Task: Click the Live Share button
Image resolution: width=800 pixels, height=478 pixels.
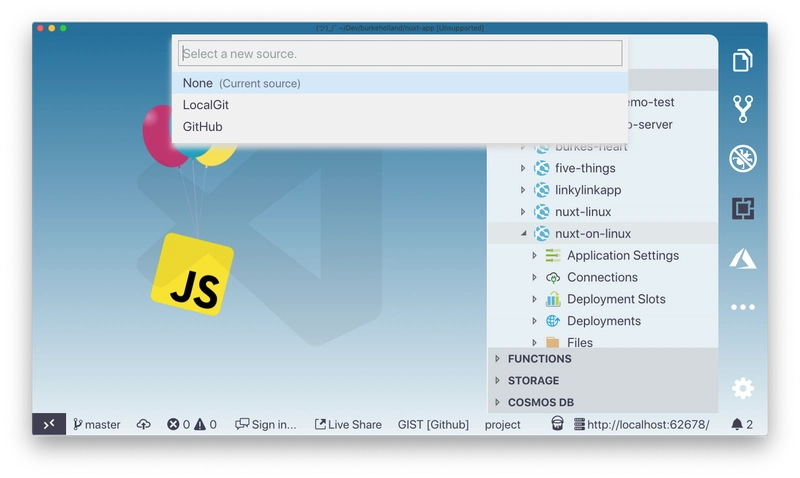Action: 348,424
